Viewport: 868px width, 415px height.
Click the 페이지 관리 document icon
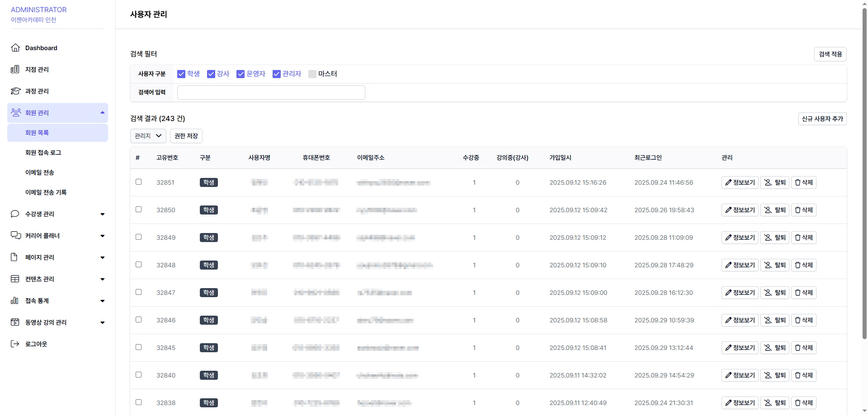pos(14,257)
